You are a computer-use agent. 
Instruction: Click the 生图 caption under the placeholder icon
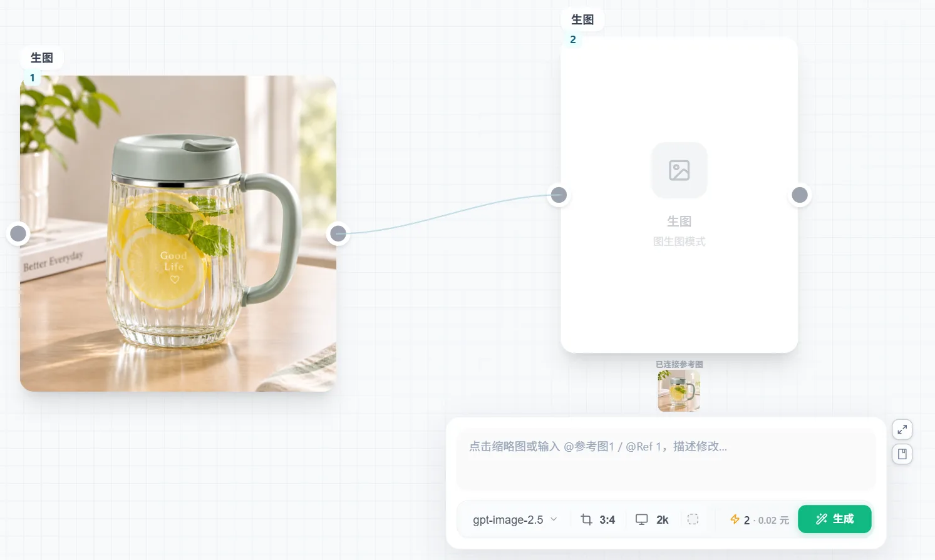[679, 221]
